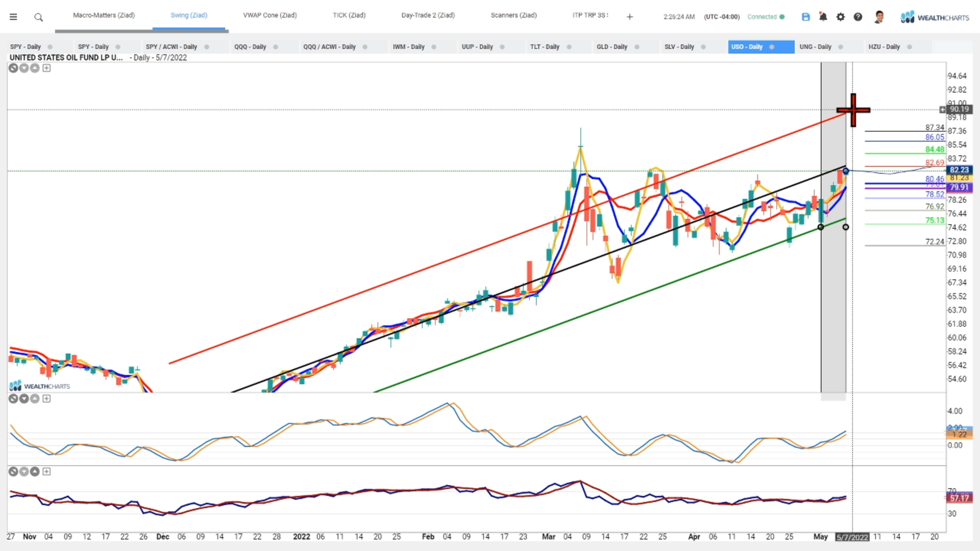
Task: Click the plus box icon on middle oscillator panel
Action: (x=46, y=398)
